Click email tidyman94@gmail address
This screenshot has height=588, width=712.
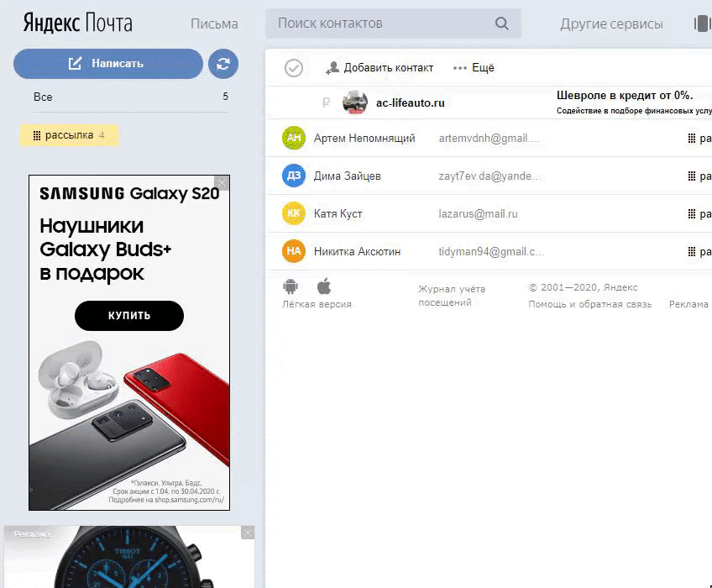click(491, 251)
